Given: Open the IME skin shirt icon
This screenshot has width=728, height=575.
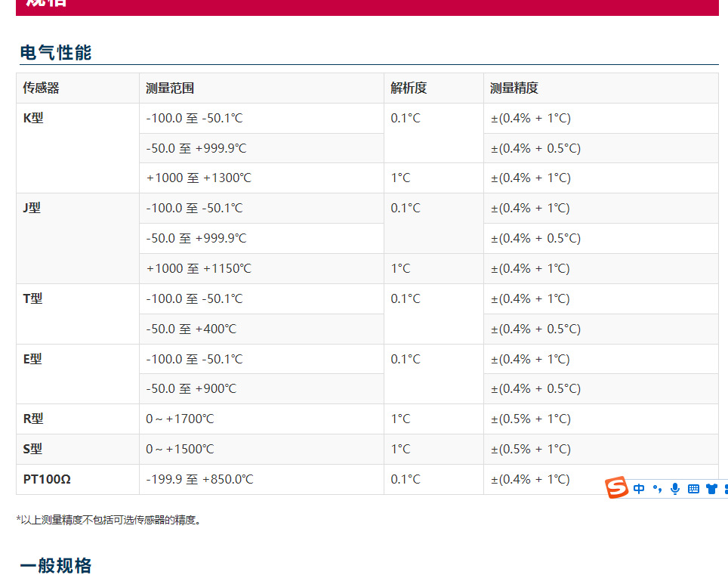Looking at the screenshot, I should tap(711, 489).
